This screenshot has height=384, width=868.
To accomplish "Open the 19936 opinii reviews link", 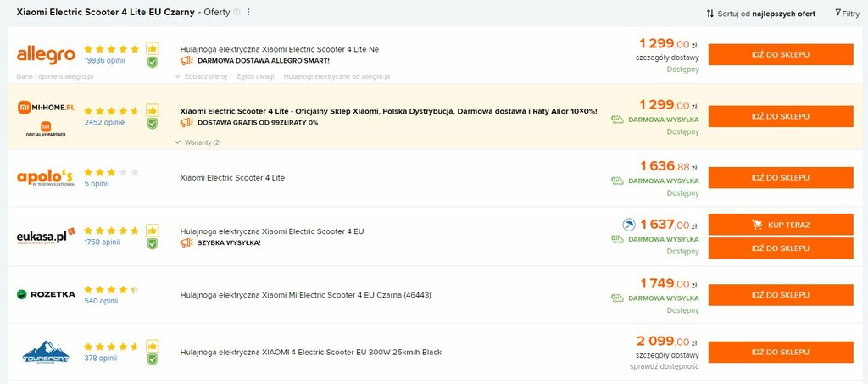I will coord(104,60).
